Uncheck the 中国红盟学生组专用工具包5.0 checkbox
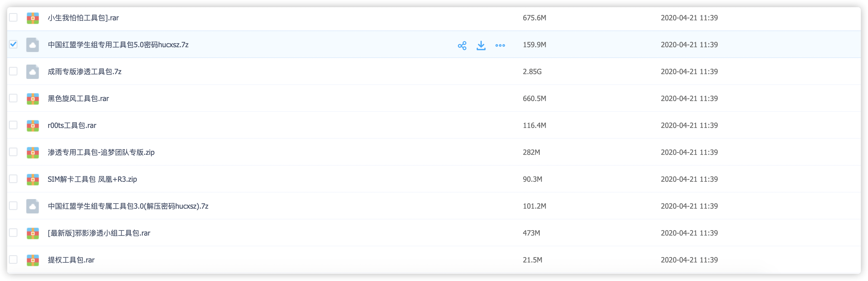868x281 pixels. pyautogui.click(x=13, y=44)
